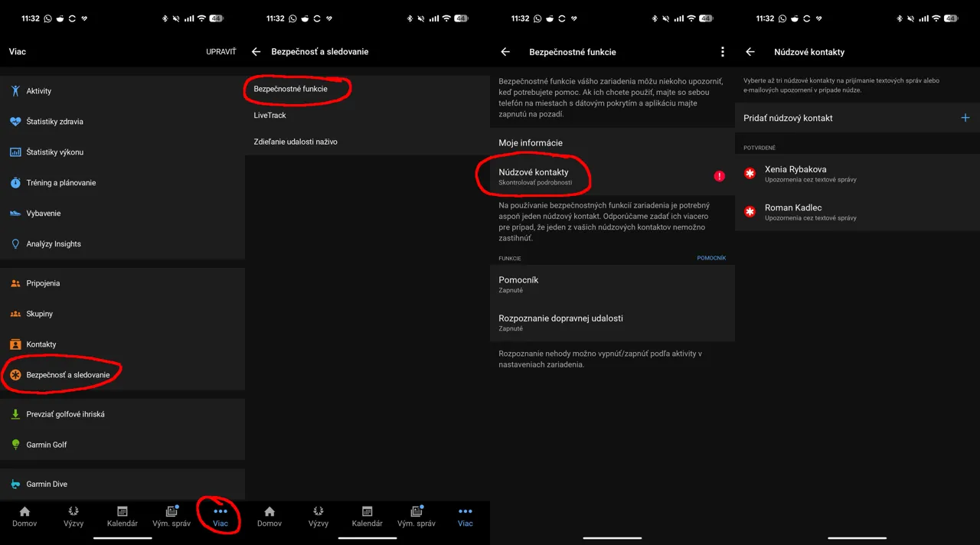Tap the red warning icon beside Núdzové kontakty
The height and width of the screenshot is (545, 980).
point(719,176)
